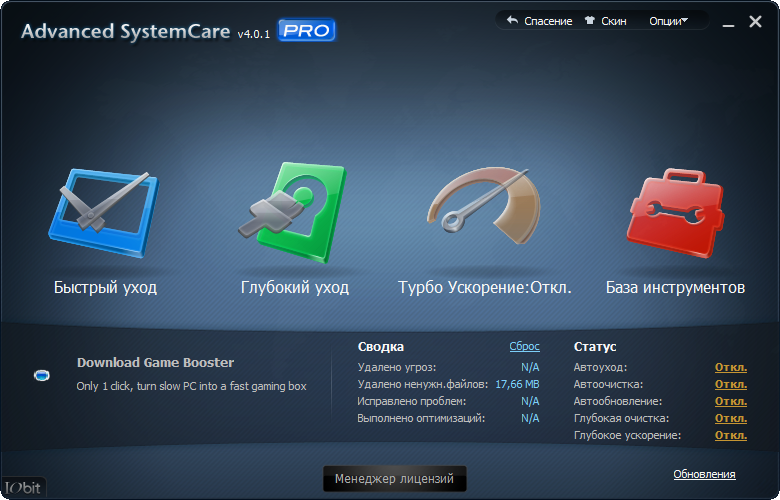Image resolution: width=780 pixels, height=500 pixels.
Task: Open the red База инструментов toolbox icon
Action: [676, 213]
